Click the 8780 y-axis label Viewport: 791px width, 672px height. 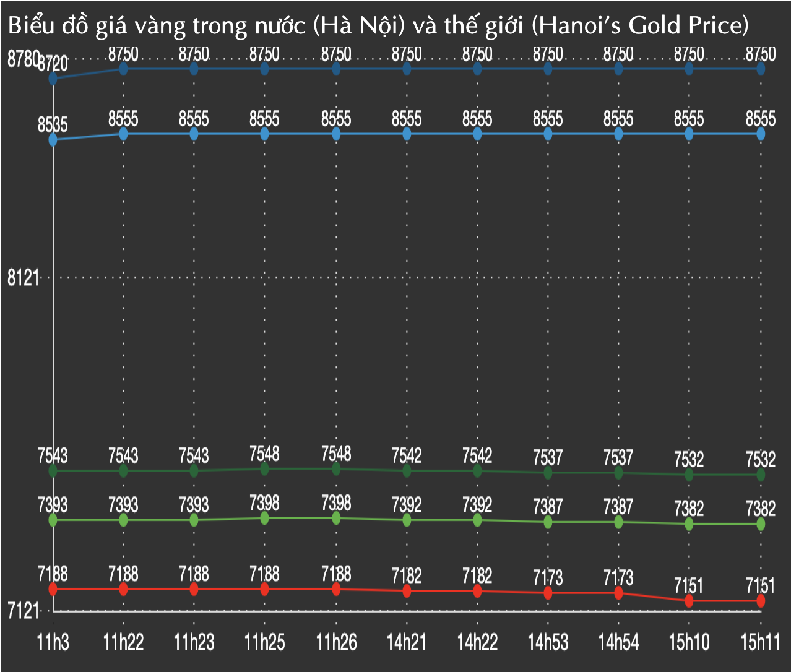click(x=22, y=60)
